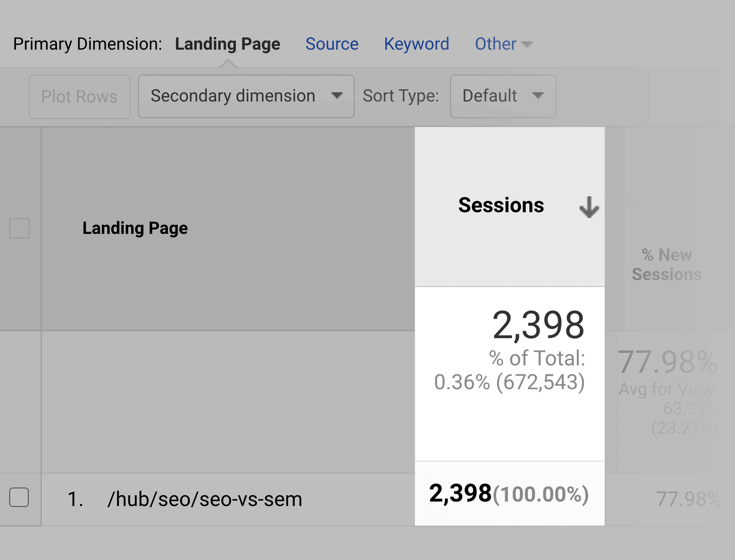This screenshot has width=735, height=560.
Task: Click the Landing Page column header
Action: pos(136,227)
